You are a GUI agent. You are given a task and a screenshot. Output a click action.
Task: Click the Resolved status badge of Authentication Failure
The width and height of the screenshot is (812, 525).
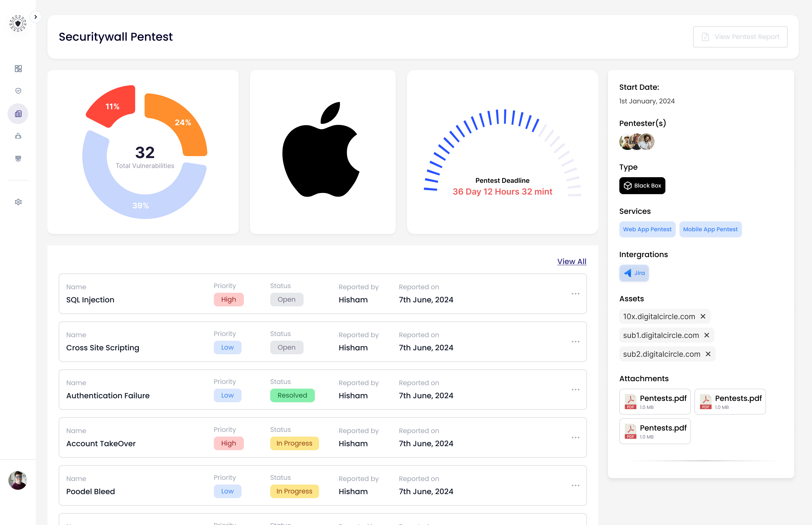[292, 395]
